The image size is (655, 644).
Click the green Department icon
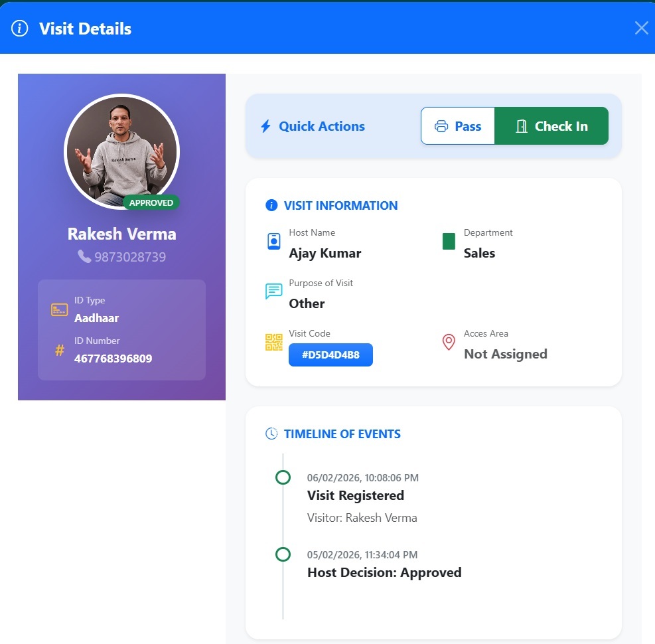coord(449,242)
